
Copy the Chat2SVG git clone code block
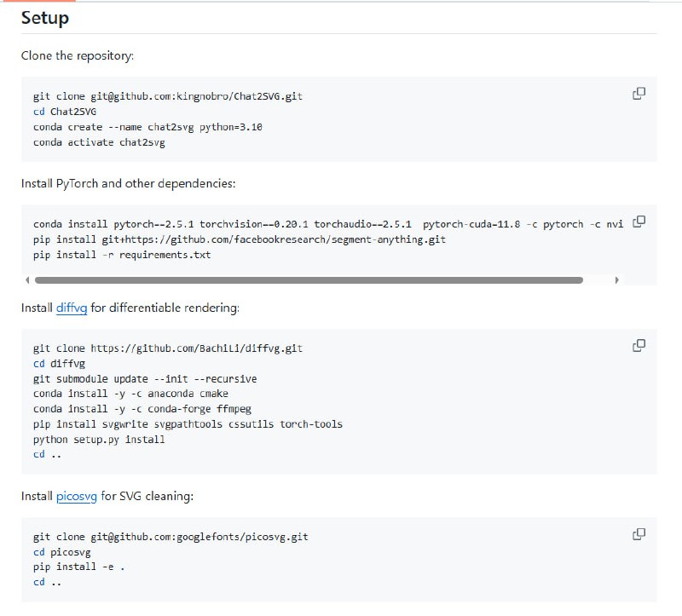[639, 94]
